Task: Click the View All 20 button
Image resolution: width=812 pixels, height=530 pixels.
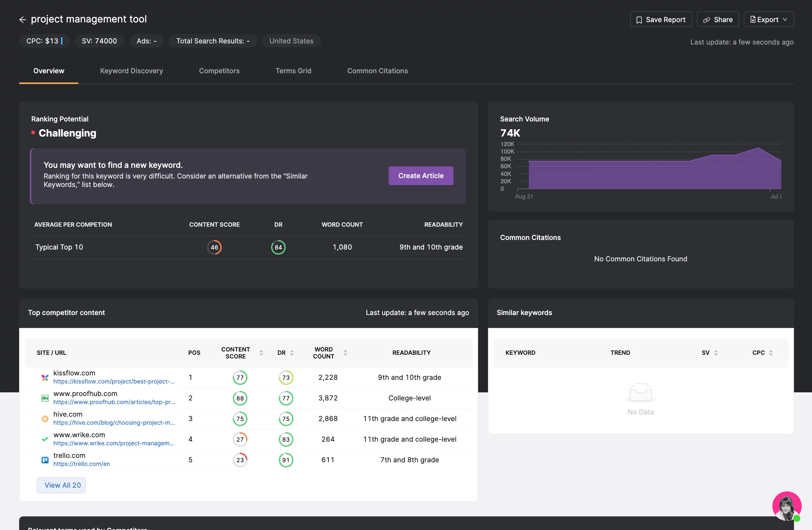Action: pyautogui.click(x=62, y=484)
